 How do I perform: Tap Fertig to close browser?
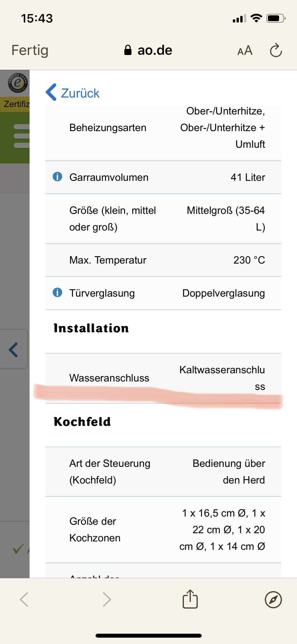tap(30, 50)
